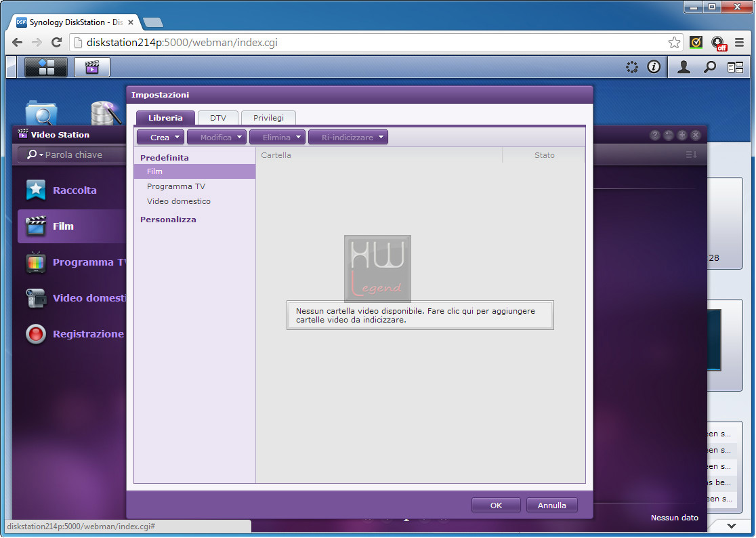The width and height of the screenshot is (756, 538).
Task: Select the Synology DiskStation browser tab
Action: (76, 22)
